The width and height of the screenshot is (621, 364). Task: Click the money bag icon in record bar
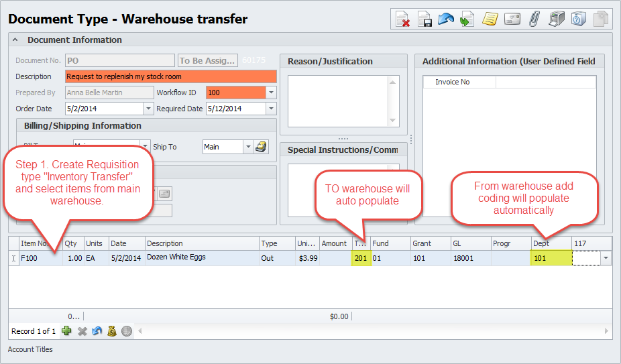[111, 331]
